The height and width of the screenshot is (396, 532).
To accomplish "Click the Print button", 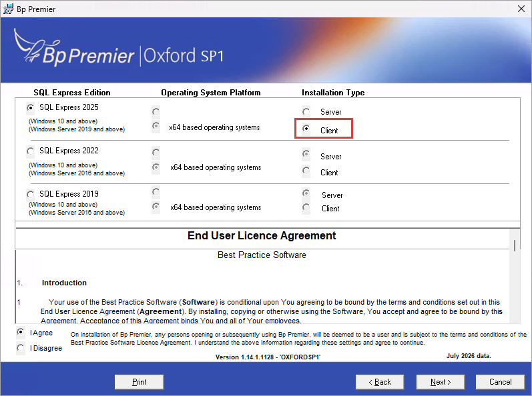I will [139, 382].
